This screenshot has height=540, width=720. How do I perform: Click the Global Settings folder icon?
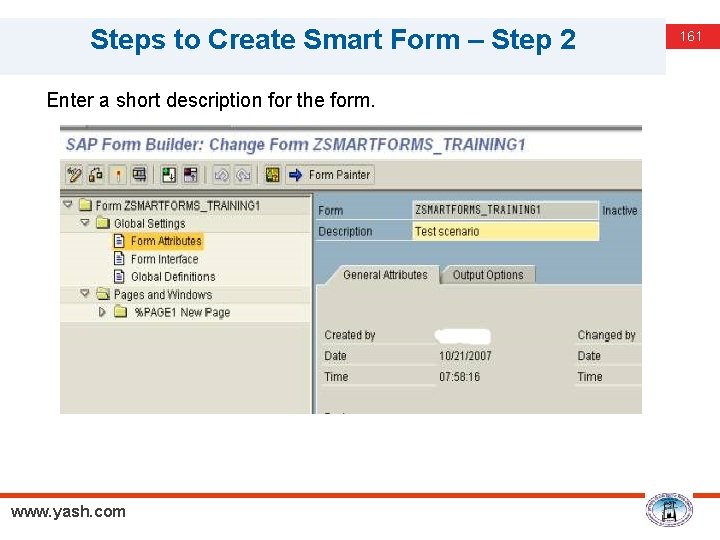[x=102, y=223]
